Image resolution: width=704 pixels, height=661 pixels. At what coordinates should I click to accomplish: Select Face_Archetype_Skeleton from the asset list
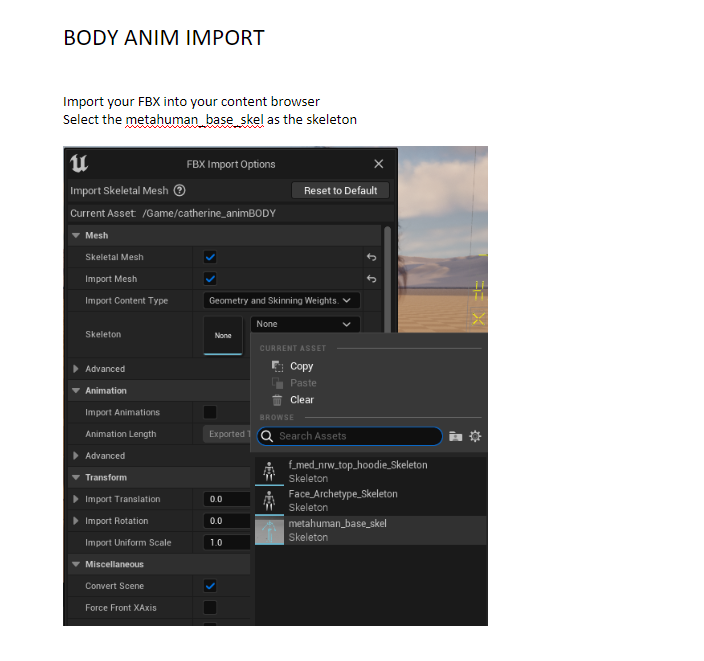(371, 501)
